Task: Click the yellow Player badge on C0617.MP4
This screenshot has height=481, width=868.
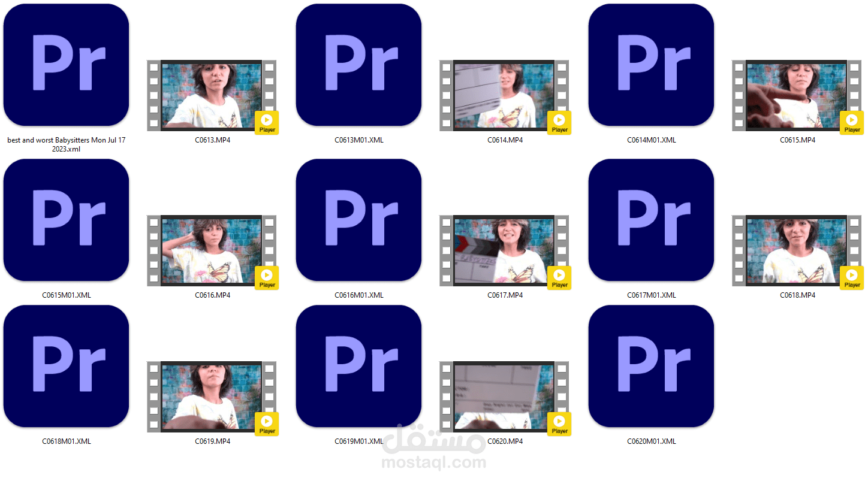Action: (x=559, y=278)
